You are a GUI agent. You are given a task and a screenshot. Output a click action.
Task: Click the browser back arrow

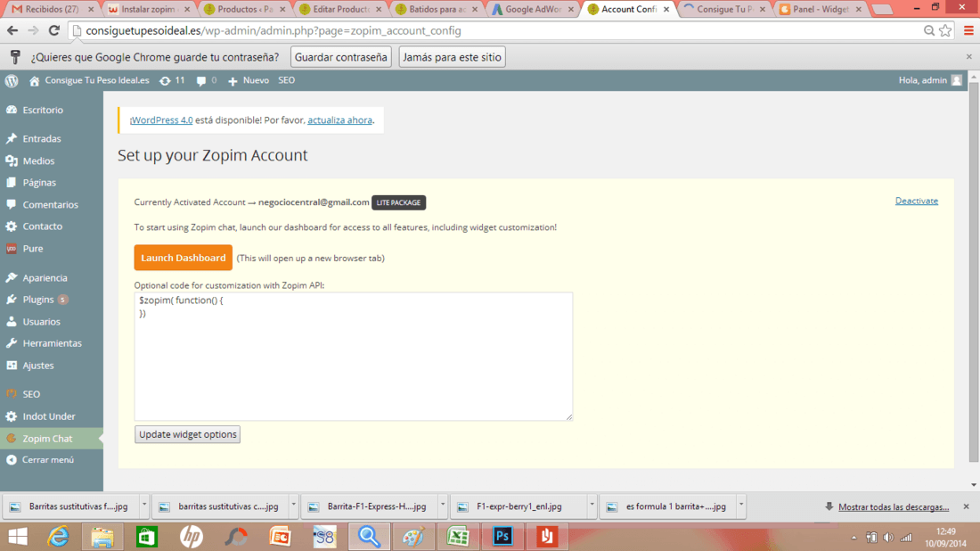click(x=12, y=30)
